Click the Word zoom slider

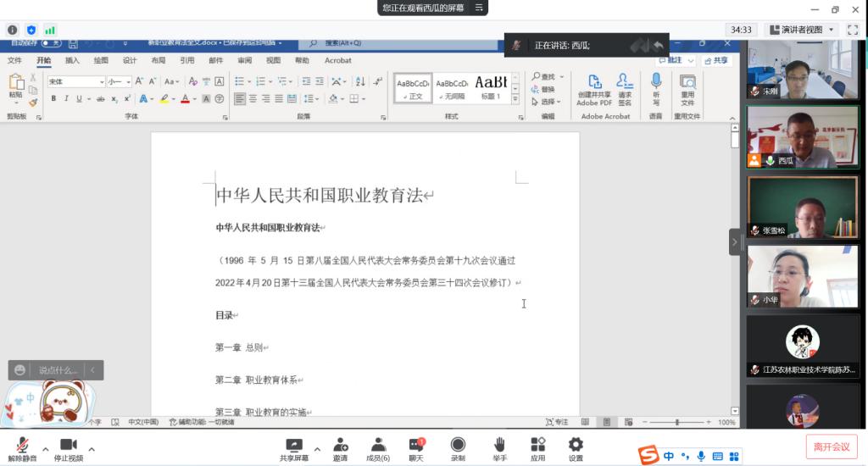pos(676,422)
